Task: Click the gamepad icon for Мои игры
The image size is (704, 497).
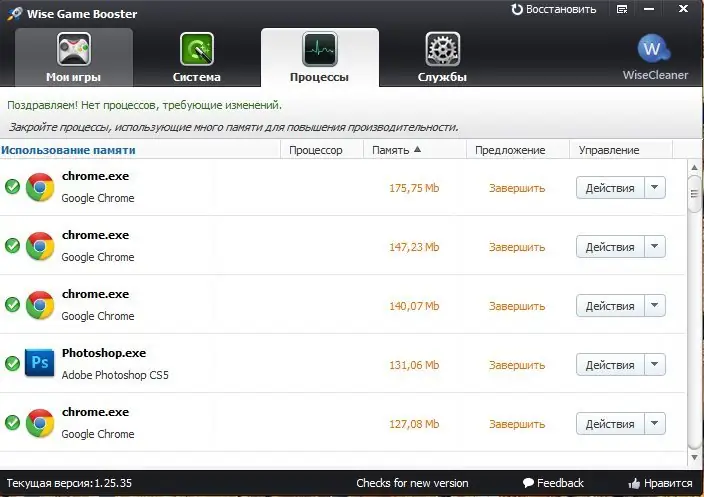Action: click(73, 48)
